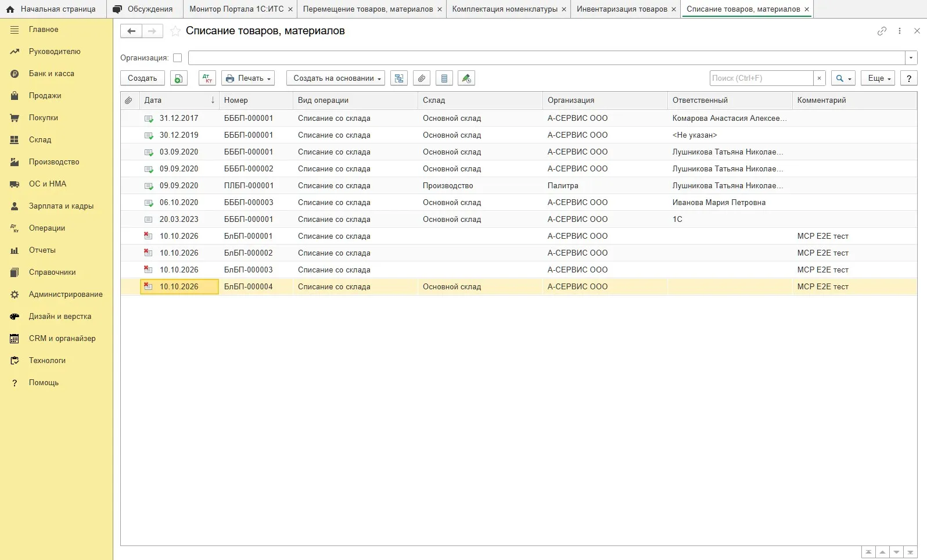Click the attachment column header paperclip

[x=128, y=100]
